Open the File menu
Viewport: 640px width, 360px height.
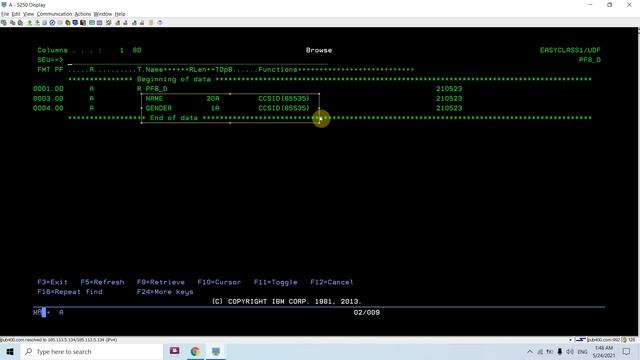point(5,14)
